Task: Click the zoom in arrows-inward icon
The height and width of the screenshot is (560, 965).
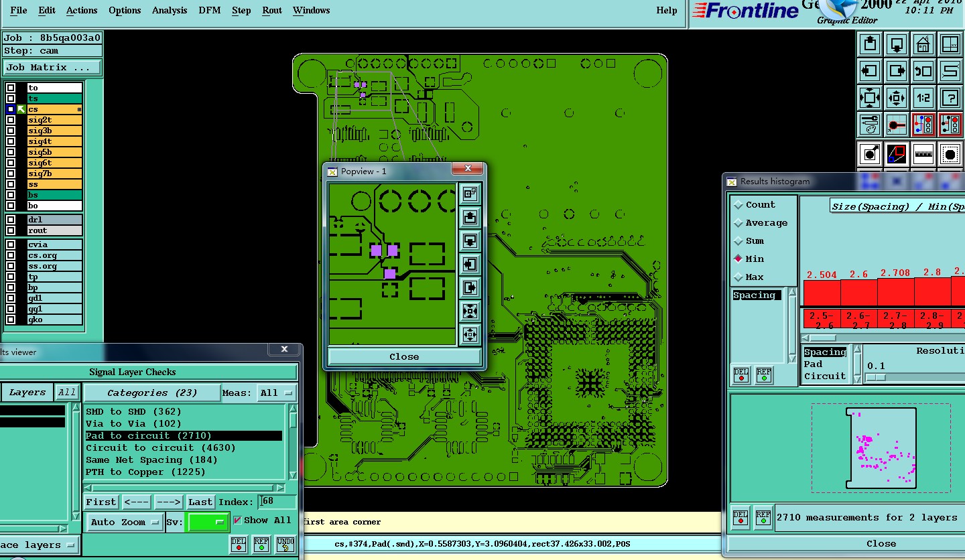Action: point(870,98)
